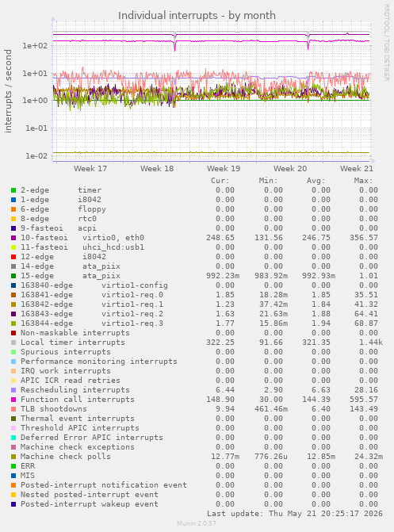The width and height of the screenshot is (394, 532).
Task: Click the magenta swatch for Function call interrupts
Action: pos(13,400)
